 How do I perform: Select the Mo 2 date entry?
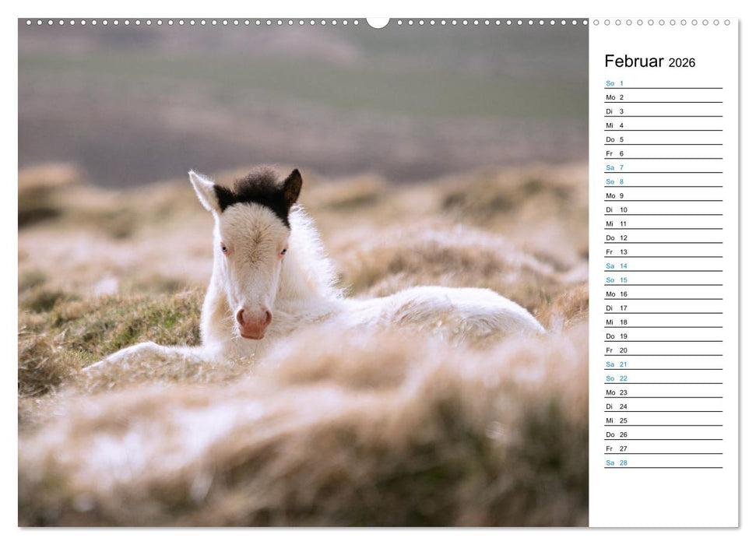point(615,97)
